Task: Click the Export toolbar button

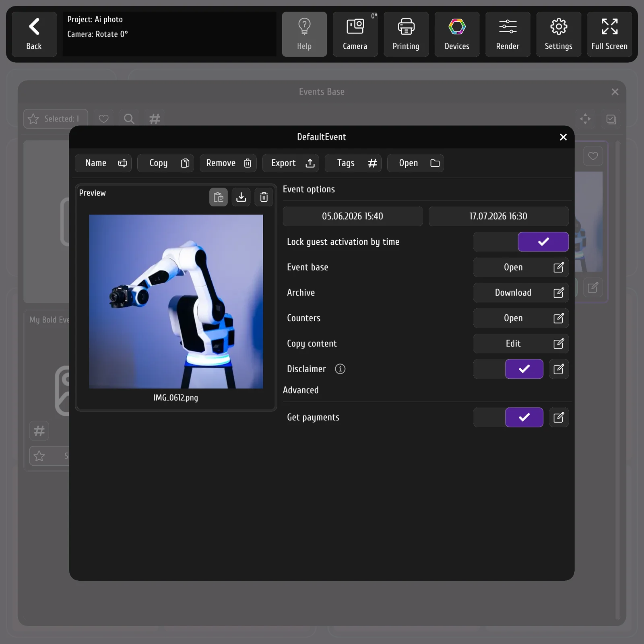Action: 291,163
